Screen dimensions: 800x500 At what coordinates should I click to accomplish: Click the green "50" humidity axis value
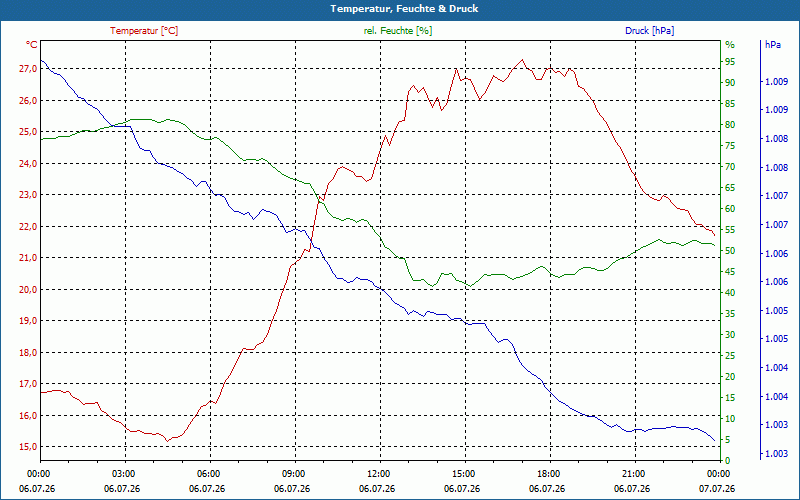730,251
